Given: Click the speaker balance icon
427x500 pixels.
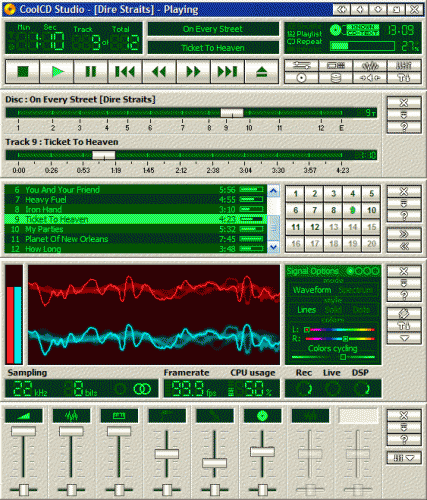Looking at the screenshot, I should coord(370,78).
